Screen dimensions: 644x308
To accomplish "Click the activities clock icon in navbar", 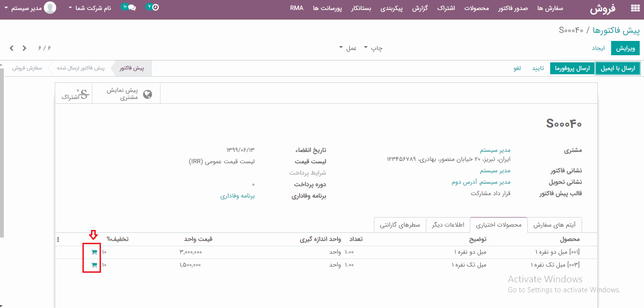I will (152, 8).
